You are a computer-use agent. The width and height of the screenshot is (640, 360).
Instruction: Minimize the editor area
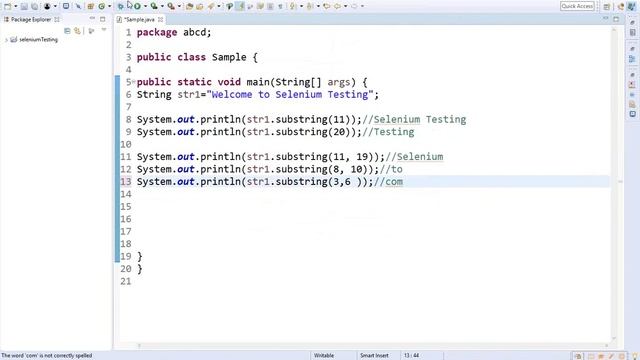(606, 19)
